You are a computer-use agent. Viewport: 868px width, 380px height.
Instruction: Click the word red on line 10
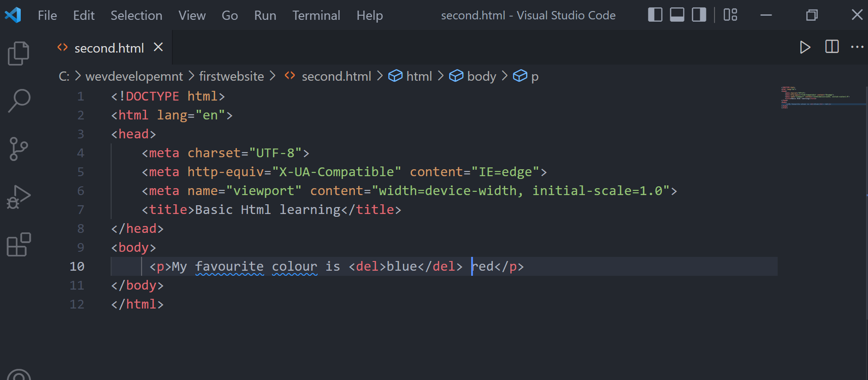click(483, 267)
